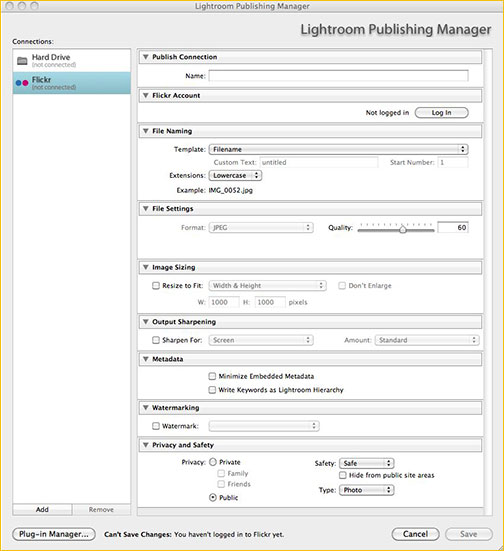Select the Private privacy radio button
This screenshot has height=551, width=504.
(x=213, y=462)
